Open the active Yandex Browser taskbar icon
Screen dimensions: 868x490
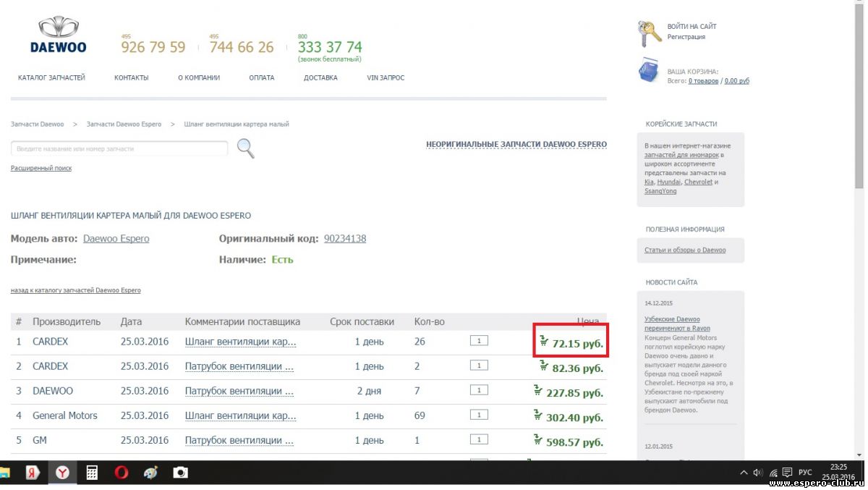64,473
